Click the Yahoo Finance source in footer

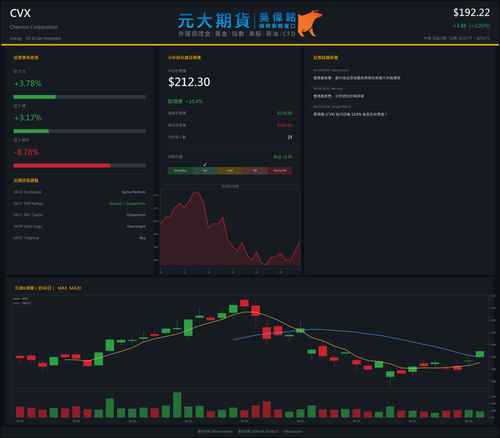pos(222,431)
